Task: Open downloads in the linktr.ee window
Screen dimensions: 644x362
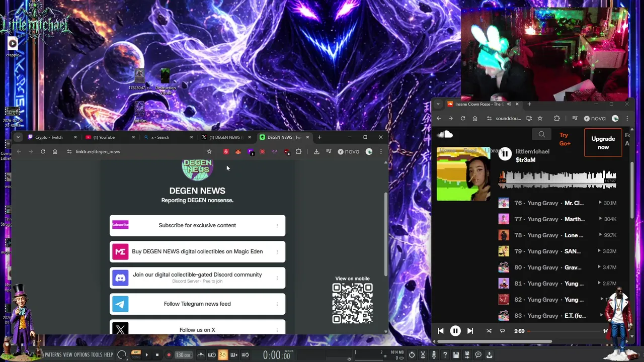Action: pos(316,151)
